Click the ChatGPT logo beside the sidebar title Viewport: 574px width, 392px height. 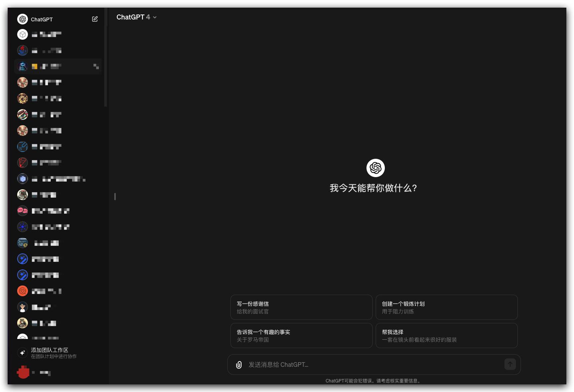point(23,19)
